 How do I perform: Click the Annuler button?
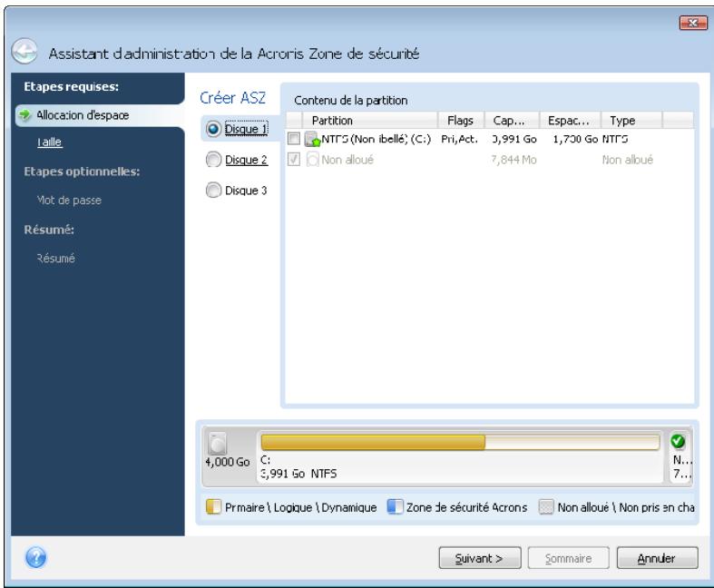[657, 558]
